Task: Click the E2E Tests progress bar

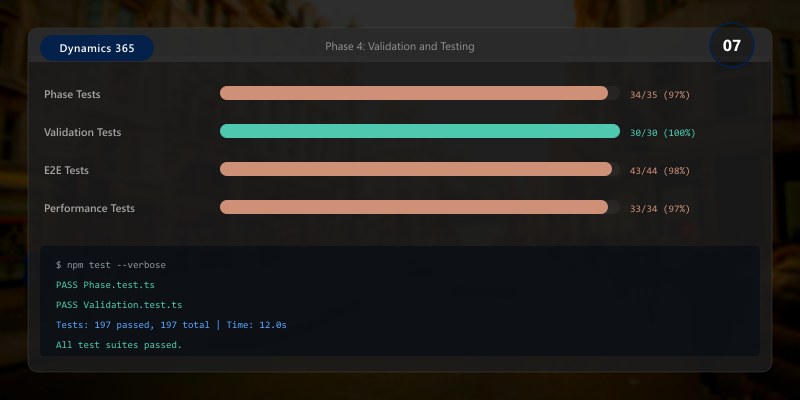Action: [x=419, y=169]
